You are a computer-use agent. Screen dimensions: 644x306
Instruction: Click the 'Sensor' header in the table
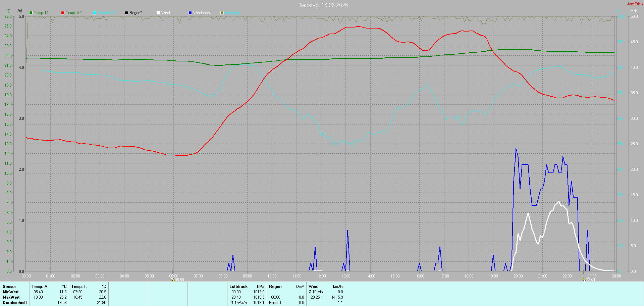[x=9, y=287]
